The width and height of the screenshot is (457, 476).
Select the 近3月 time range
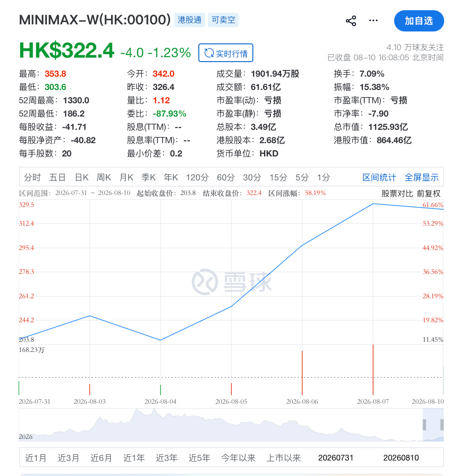68,458
